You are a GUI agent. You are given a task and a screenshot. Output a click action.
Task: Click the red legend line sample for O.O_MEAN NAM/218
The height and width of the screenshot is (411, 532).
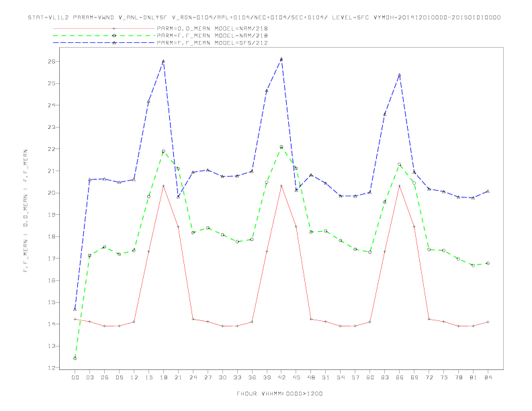point(104,28)
